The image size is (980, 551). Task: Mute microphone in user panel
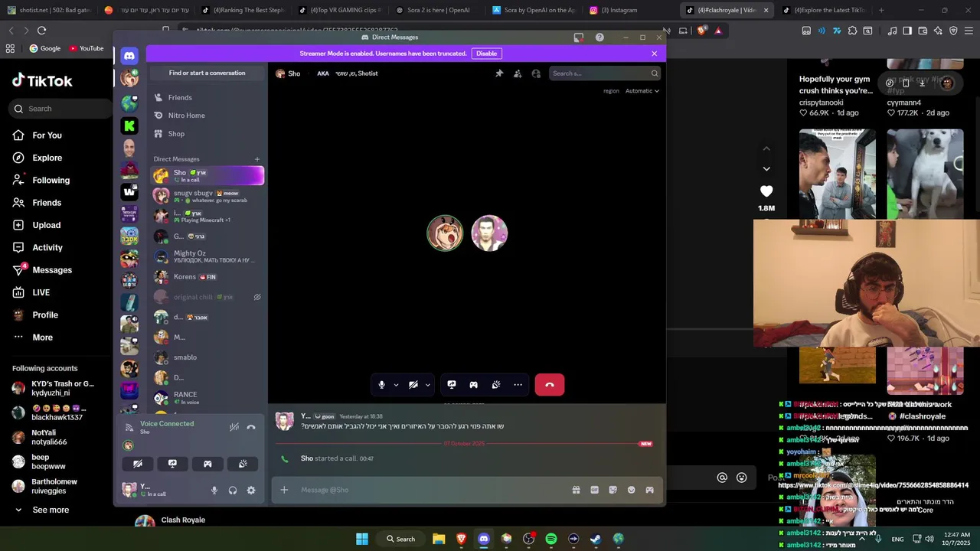tap(214, 490)
